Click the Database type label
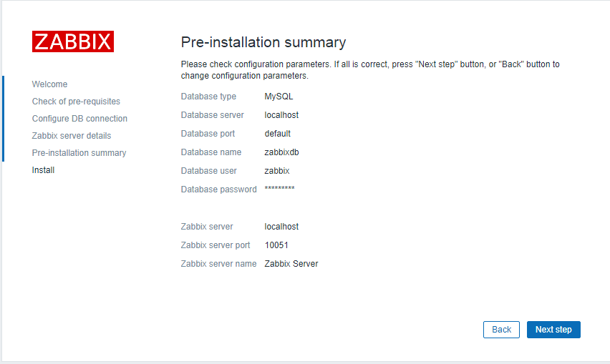Viewport: 610px width, 364px height. (x=208, y=97)
